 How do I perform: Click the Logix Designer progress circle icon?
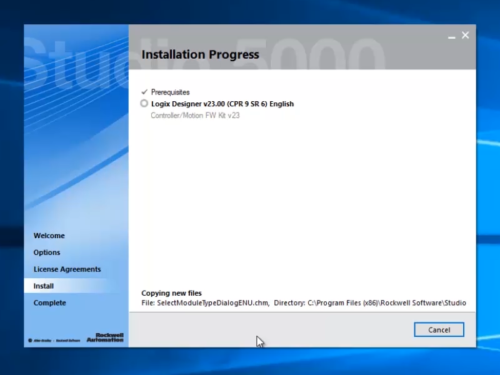[x=144, y=104]
